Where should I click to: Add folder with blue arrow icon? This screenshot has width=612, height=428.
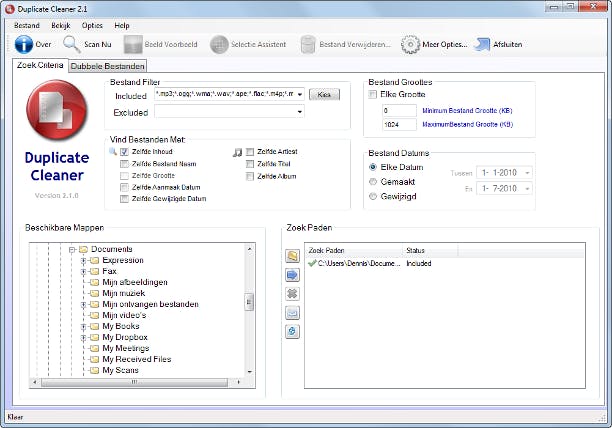pyautogui.click(x=292, y=275)
